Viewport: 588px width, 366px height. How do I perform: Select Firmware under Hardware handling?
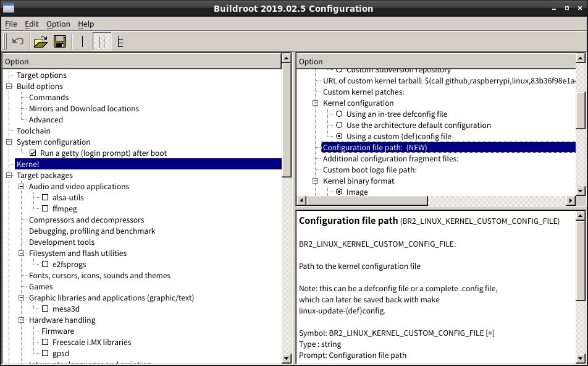click(58, 331)
